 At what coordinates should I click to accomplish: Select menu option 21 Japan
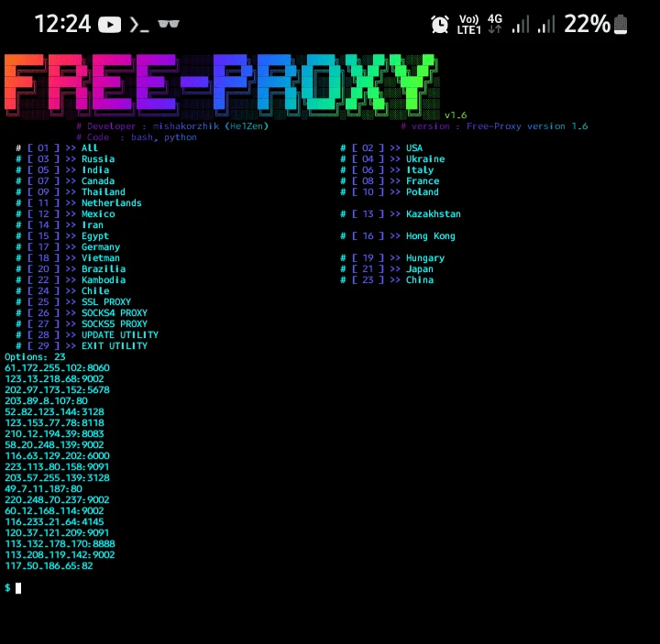click(x=387, y=268)
